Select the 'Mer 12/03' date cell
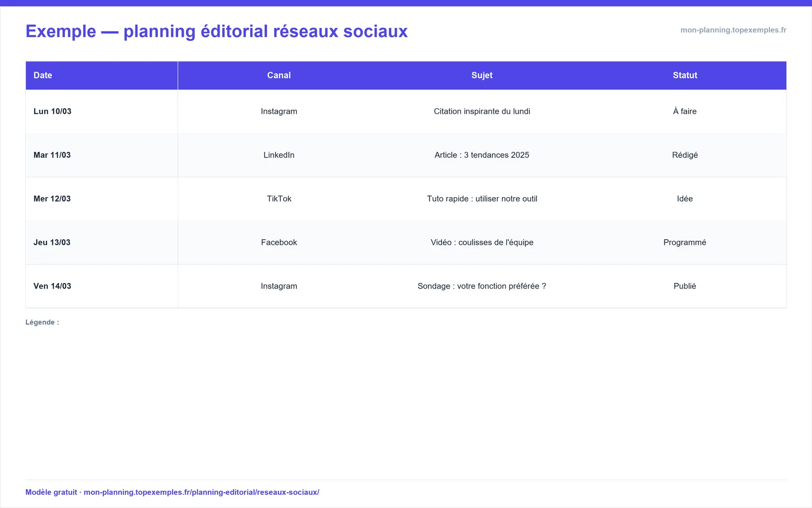 [101, 199]
